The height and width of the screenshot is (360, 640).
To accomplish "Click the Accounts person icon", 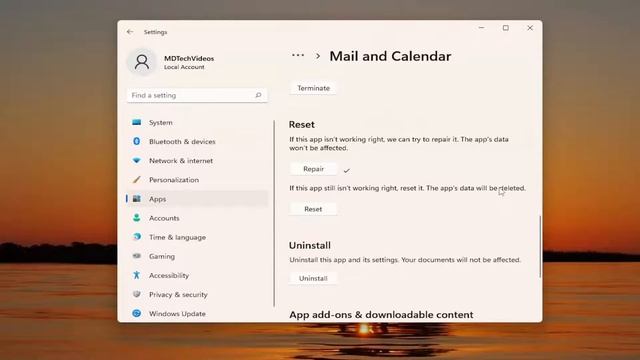I will 137,218.
